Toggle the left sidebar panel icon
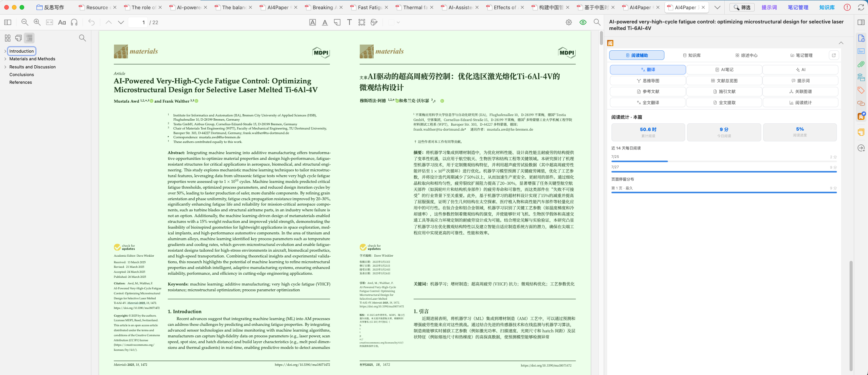Viewport: 868px width, 375px height. coord(8,22)
